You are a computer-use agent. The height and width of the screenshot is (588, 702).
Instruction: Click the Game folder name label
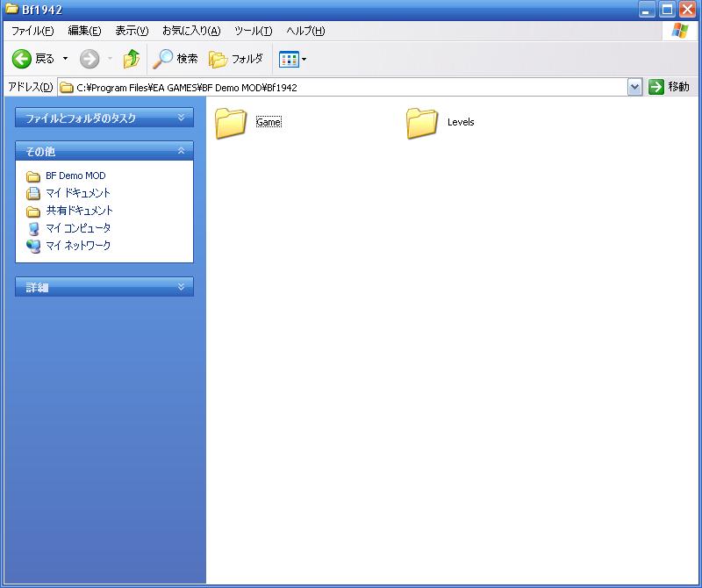(269, 122)
